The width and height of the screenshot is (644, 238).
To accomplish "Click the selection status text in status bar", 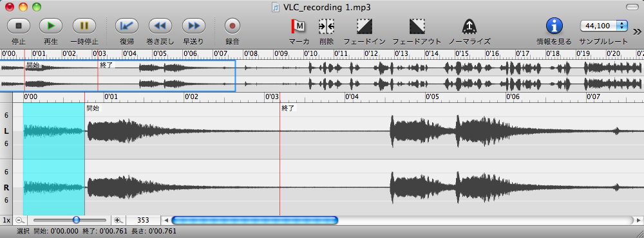I will pos(97,232).
